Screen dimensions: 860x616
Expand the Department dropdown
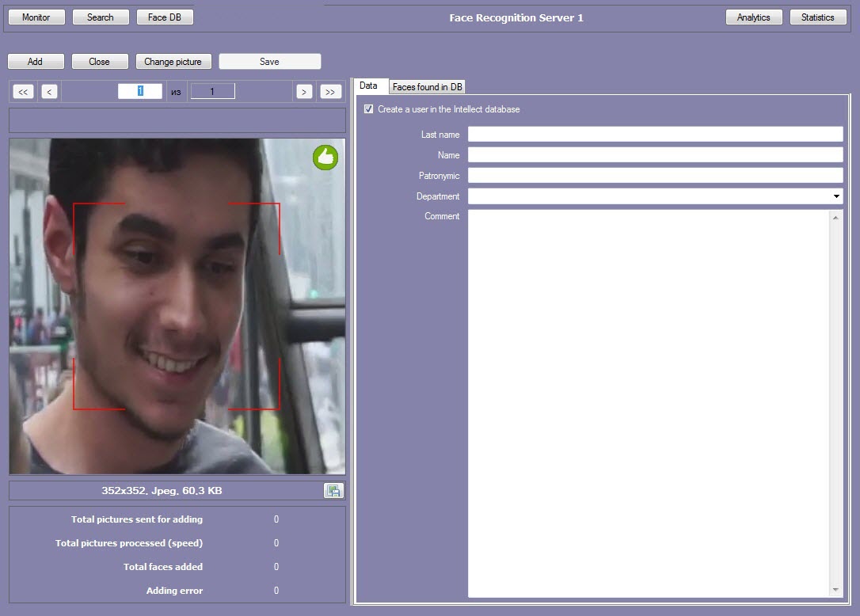pyautogui.click(x=836, y=196)
